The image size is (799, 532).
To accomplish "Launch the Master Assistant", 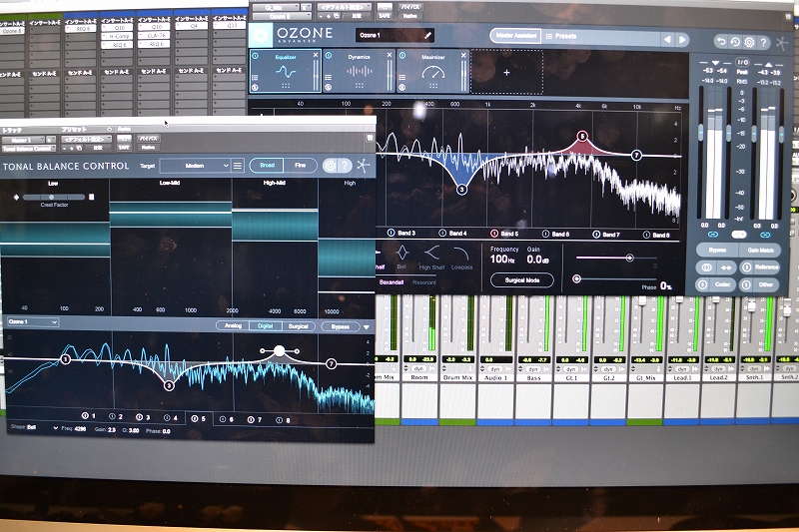I will (515, 36).
